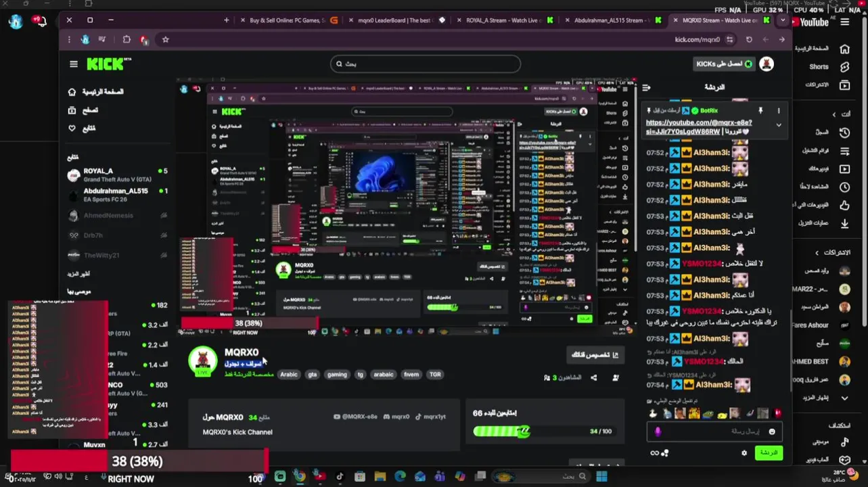Open the mqrx1yt TikTok social link
Viewport: 868px width, 487px height.
click(x=430, y=417)
